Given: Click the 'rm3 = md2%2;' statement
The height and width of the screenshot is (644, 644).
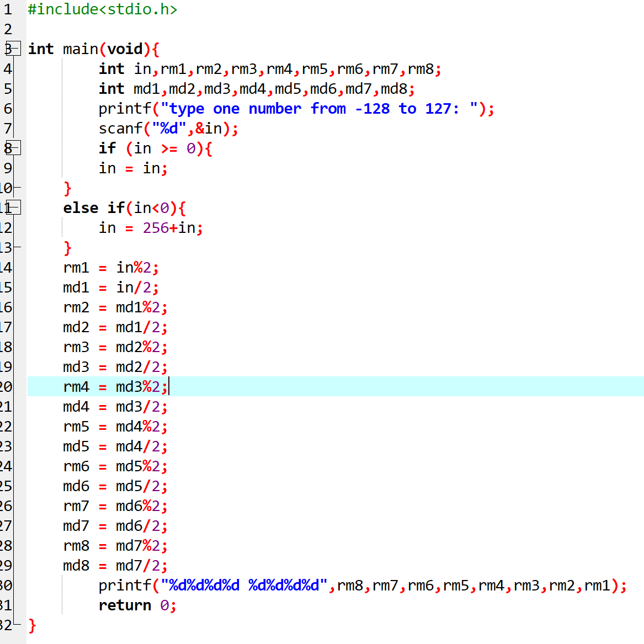Looking at the screenshot, I should click(115, 347).
